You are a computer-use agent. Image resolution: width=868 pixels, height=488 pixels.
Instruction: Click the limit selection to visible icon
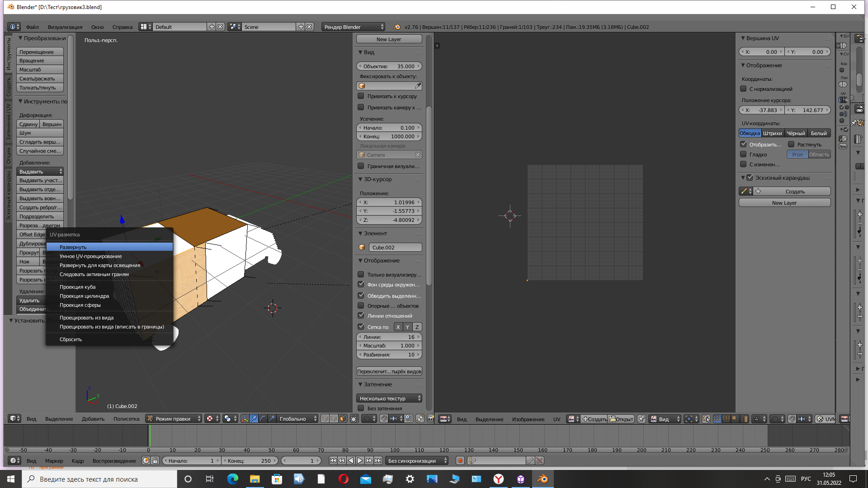coord(354,419)
